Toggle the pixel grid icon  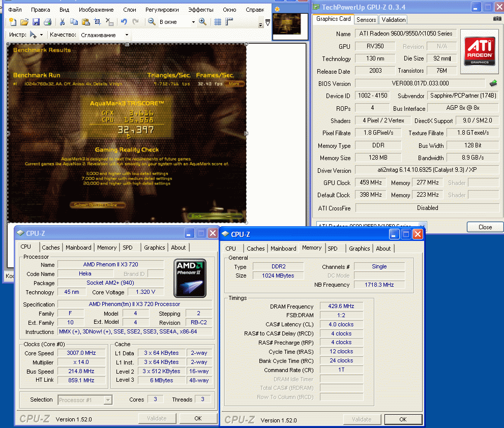click(218, 22)
